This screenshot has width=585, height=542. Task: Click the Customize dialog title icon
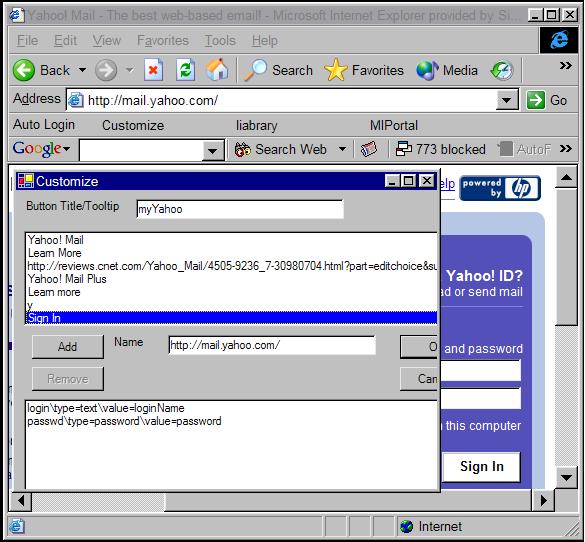click(25, 181)
